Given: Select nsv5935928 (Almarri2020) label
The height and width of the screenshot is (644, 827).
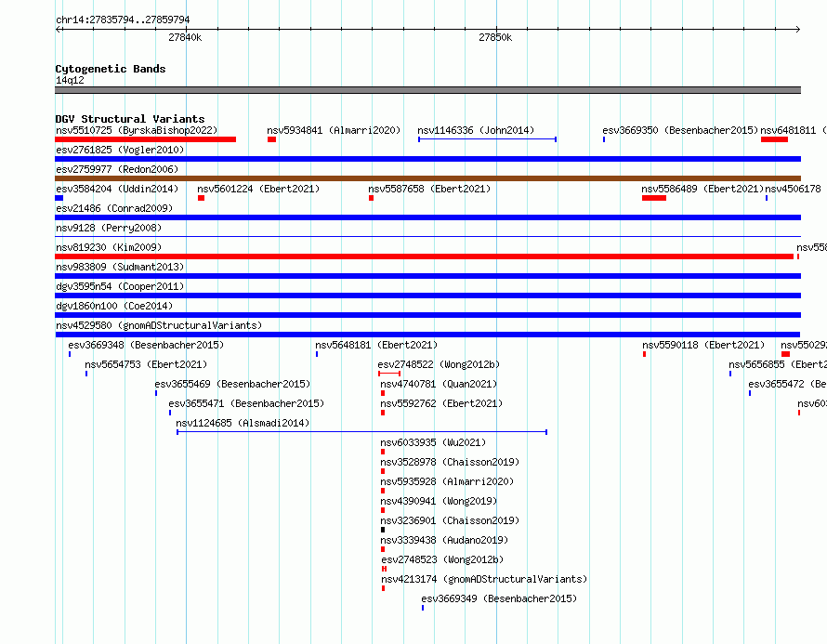Looking at the screenshot, I should (447, 481).
